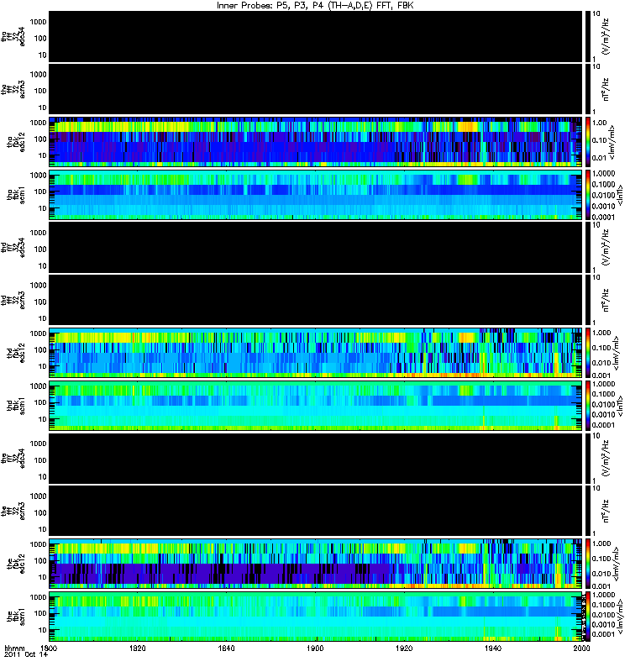This screenshot has width=630, height=672.
Task: Click the tha fbk scm1 rainbow color bar
Action: [587, 195]
